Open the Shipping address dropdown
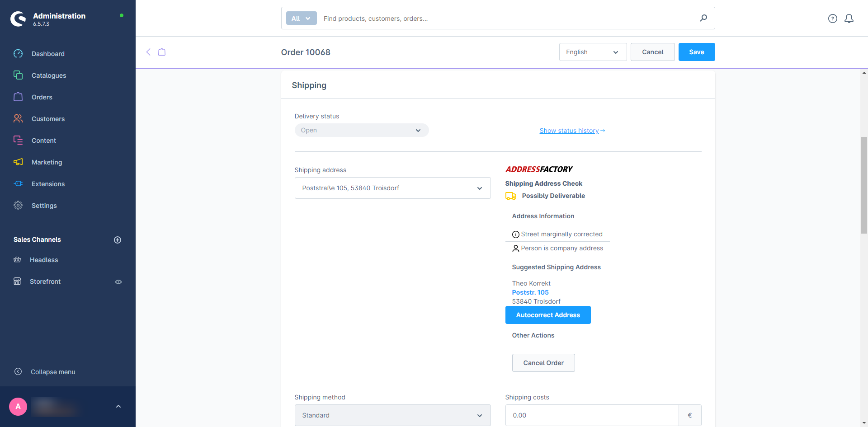 (x=392, y=188)
